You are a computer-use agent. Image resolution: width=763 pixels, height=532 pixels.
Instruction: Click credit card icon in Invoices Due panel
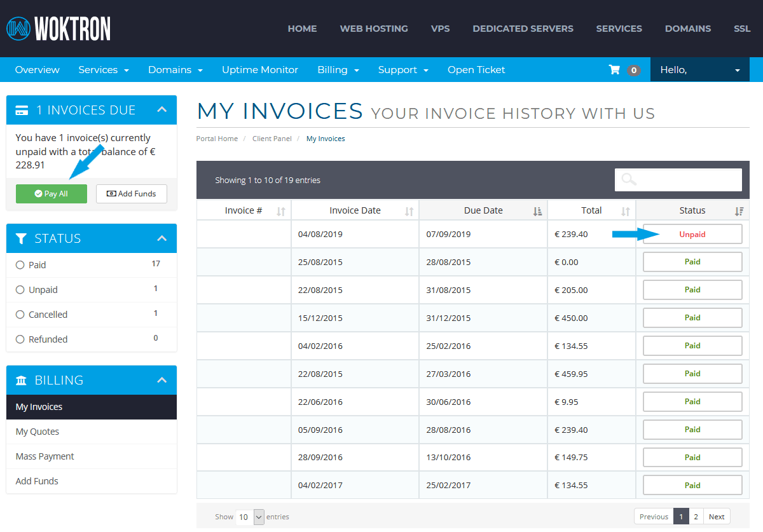22,111
